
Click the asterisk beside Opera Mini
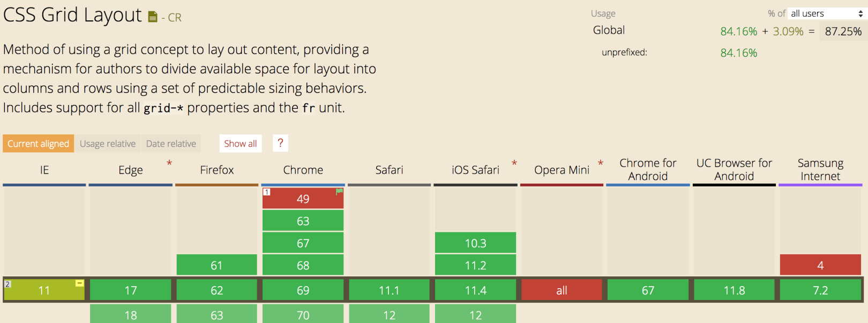click(601, 163)
